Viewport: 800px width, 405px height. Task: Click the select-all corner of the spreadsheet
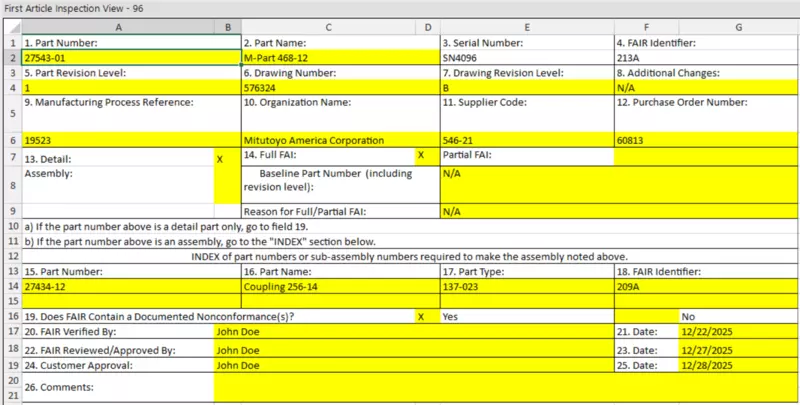(x=12, y=28)
